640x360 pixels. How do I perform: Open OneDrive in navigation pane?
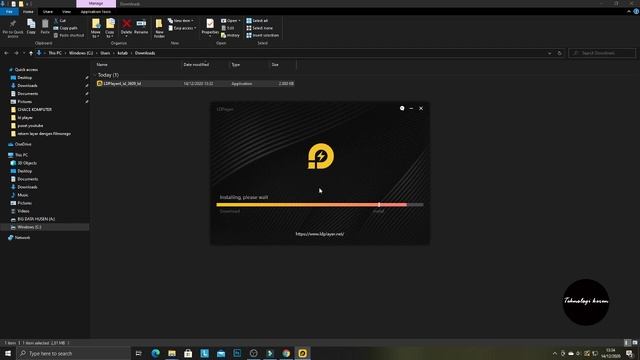click(23, 144)
